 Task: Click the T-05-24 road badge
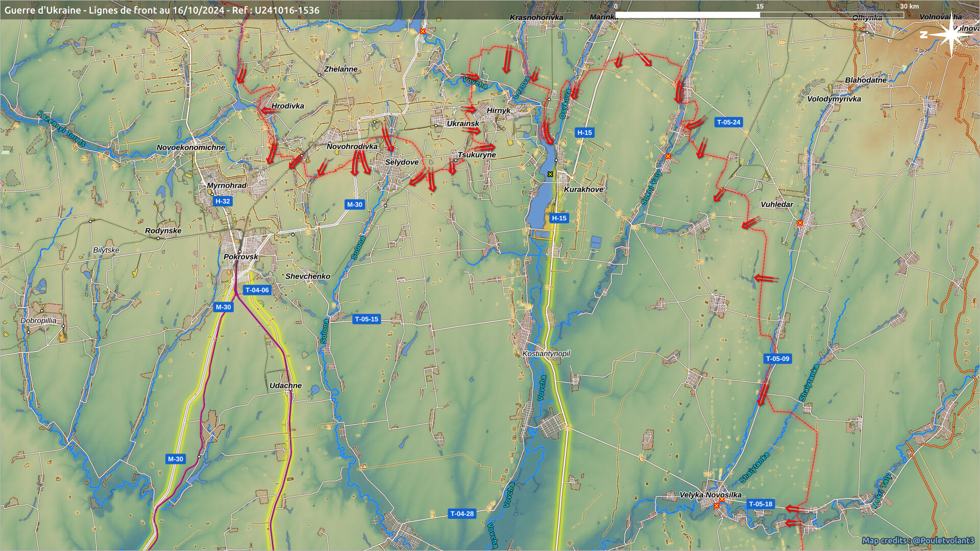coord(728,122)
